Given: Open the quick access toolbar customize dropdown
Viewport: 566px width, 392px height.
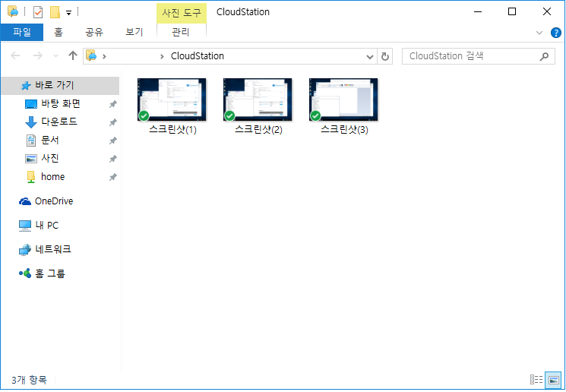Looking at the screenshot, I should [68, 13].
